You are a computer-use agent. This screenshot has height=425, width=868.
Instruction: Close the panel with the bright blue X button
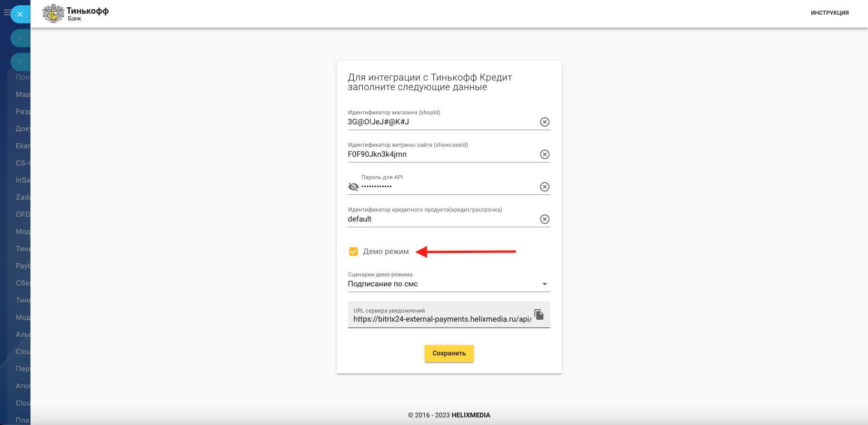(20, 14)
